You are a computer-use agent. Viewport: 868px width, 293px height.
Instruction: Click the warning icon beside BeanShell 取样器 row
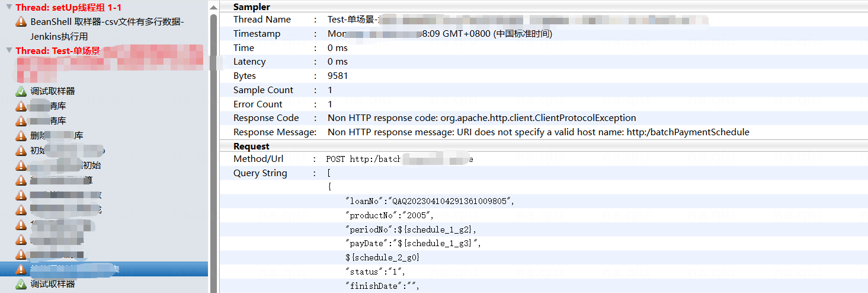[21, 22]
